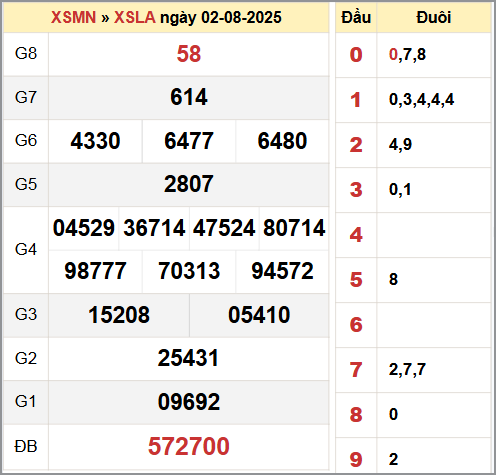496x475 pixels.
Task: Select G3 number 05410
Action: (259, 315)
